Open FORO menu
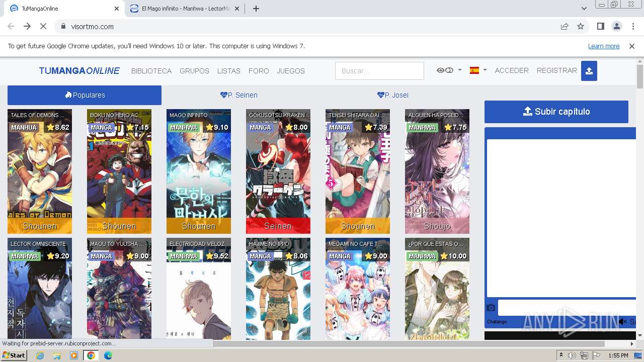The image size is (644, 362). (x=259, y=71)
